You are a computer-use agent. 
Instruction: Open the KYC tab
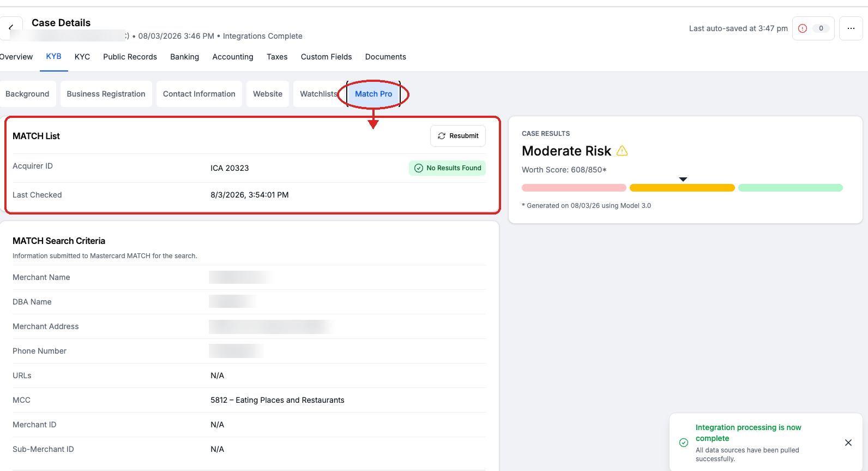coord(82,57)
